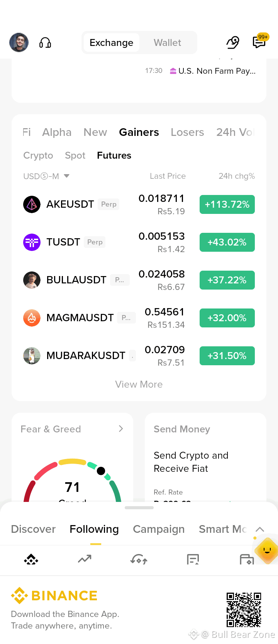
Task: Open the Markets chart icon in bottom bar
Action: coord(85,559)
